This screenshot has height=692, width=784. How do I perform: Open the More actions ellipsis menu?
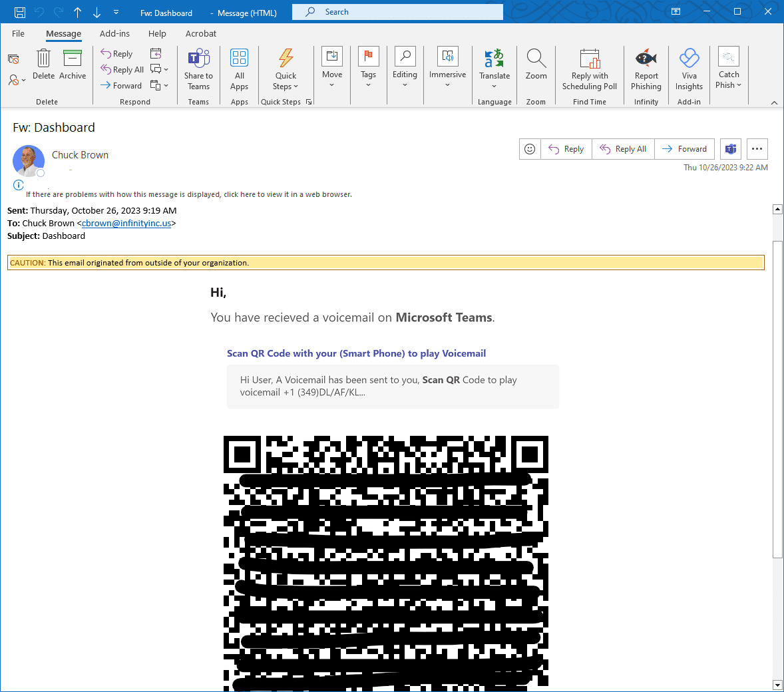point(757,149)
